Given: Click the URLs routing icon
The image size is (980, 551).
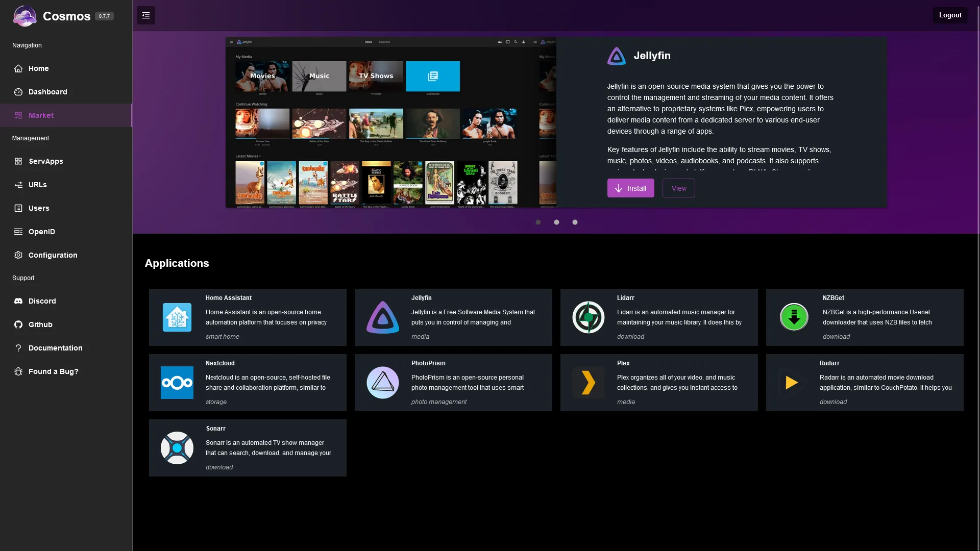Looking at the screenshot, I should (x=18, y=185).
